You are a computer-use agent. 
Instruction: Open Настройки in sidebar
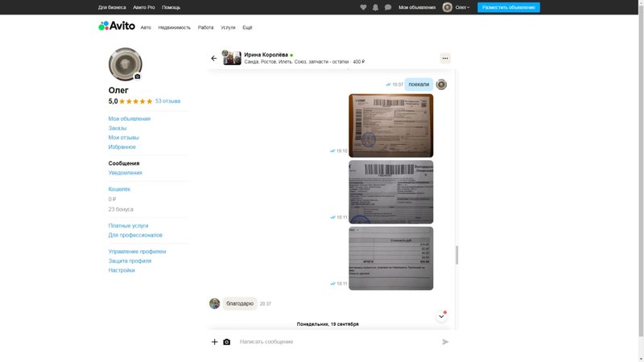[x=122, y=270]
